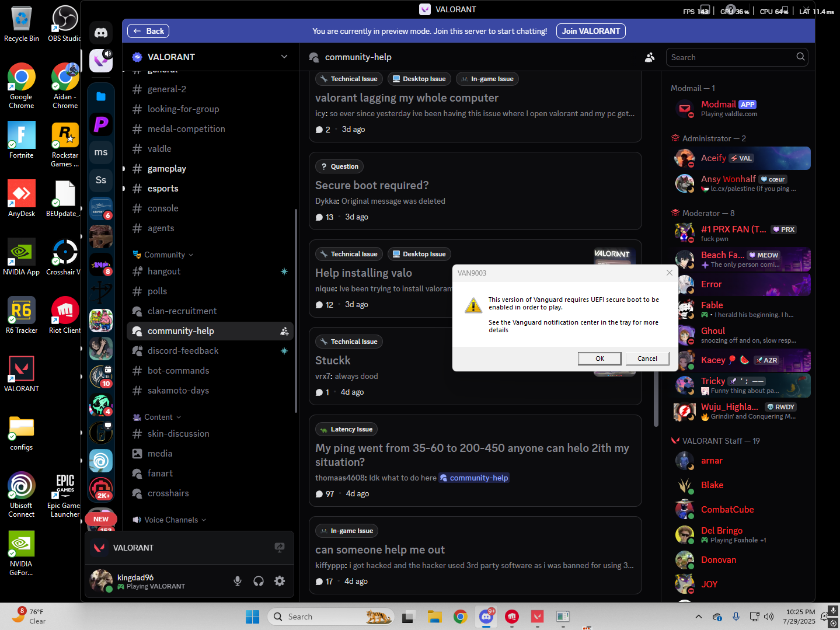Image resolution: width=840 pixels, height=630 pixels.
Task: Open Chrome from the taskbar
Action: (460, 617)
